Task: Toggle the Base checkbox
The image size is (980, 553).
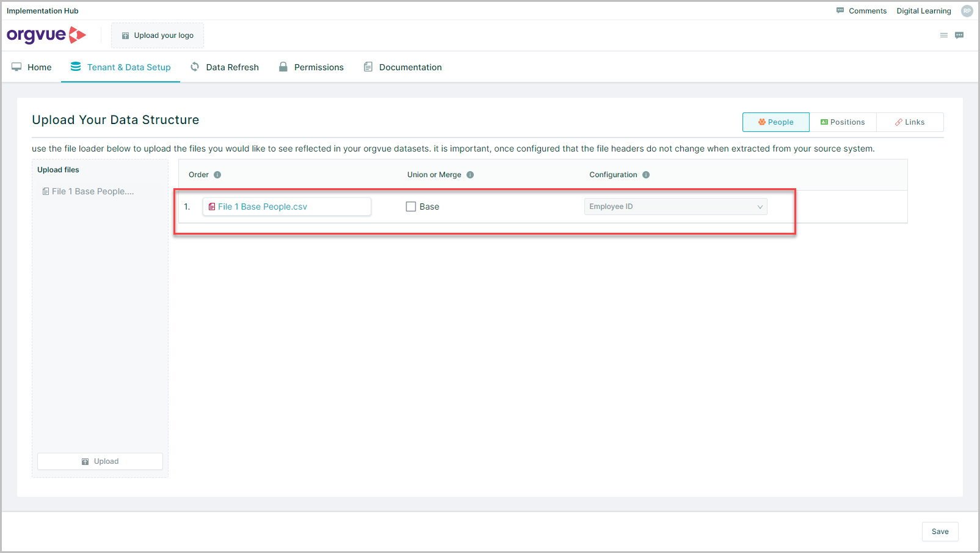Action: pyautogui.click(x=411, y=207)
